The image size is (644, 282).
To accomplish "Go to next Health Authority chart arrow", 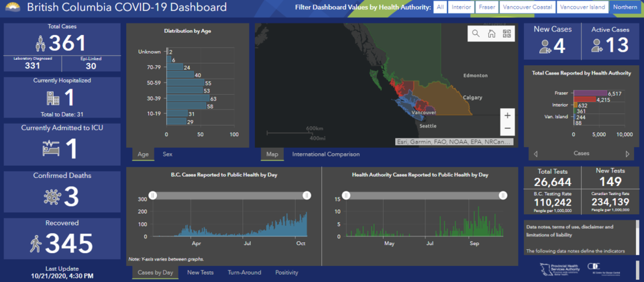I will (x=627, y=154).
